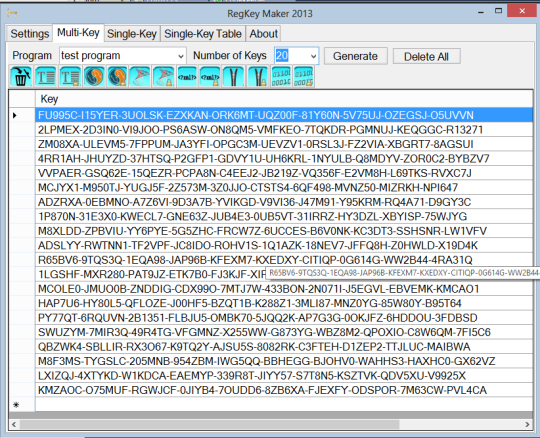
Task: Click the Key column header
Action: point(284,99)
